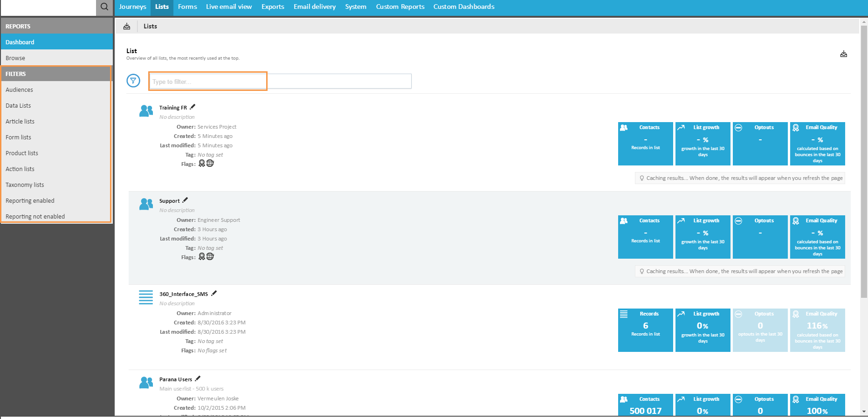This screenshot has width=868, height=419.
Task: Click the search magnifier icon
Action: pyautogui.click(x=104, y=7)
